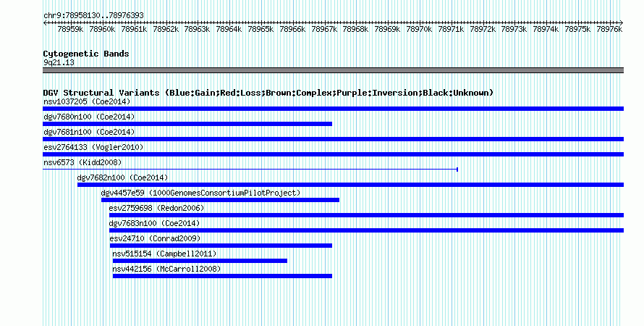The image size is (644, 326).
Task: Select the blue bar under dgv7682n100
Action: 350,185
